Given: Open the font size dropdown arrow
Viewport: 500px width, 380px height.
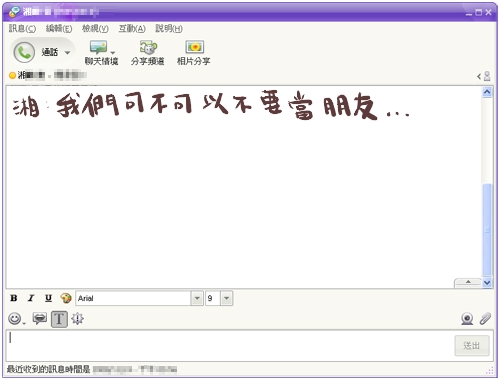Looking at the screenshot, I should [x=226, y=298].
